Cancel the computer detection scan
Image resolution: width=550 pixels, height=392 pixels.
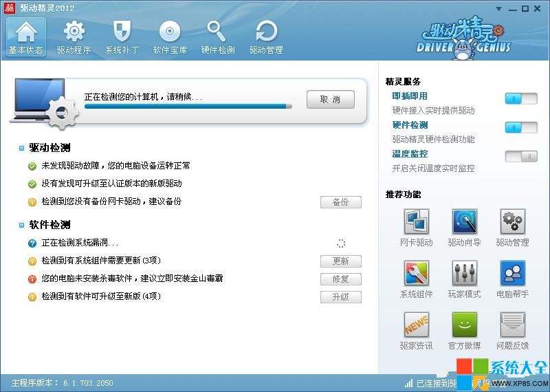(x=331, y=99)
